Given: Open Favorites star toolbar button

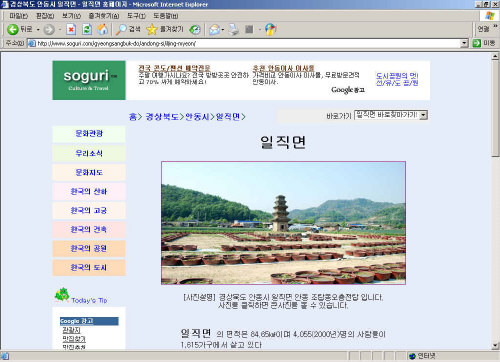Looking at the screenshot, I should tap(165, 30).
